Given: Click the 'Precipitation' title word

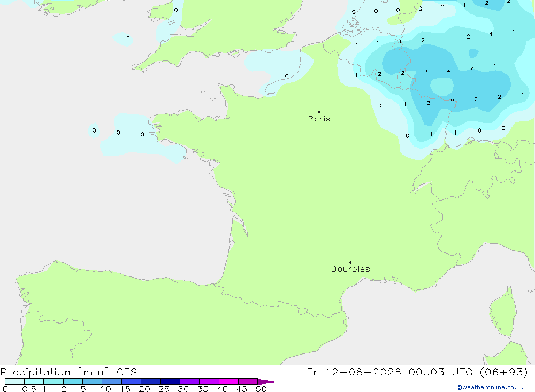Looking at the screenshot, I should (x=35, y=372).
